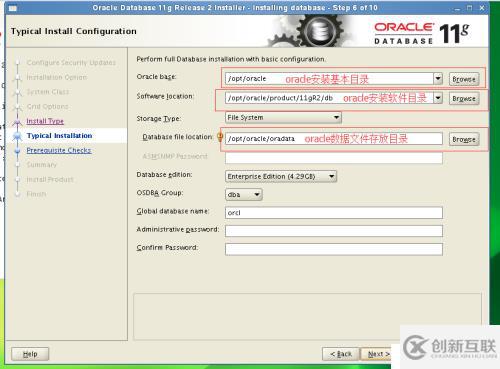Viewport: 500px width, 369px height.
Task: Click the System Class step label
Action: coord(48,92)
